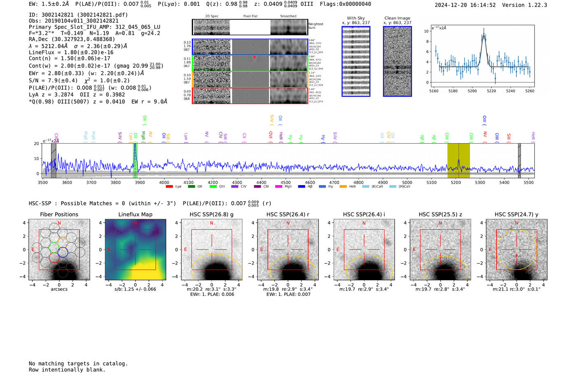Click the blue fiber circle in Fiber Positions
This screenshot has height=392, width=576.
point(63,253)
